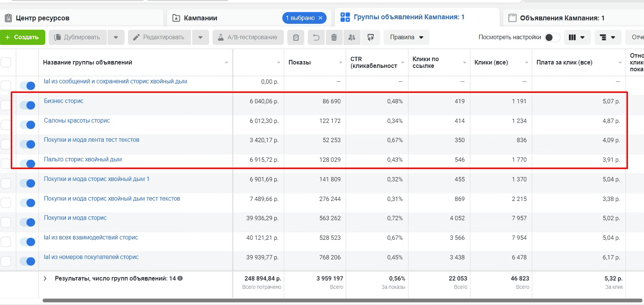Open the Правила dropdown menu

tap(407, 37)
